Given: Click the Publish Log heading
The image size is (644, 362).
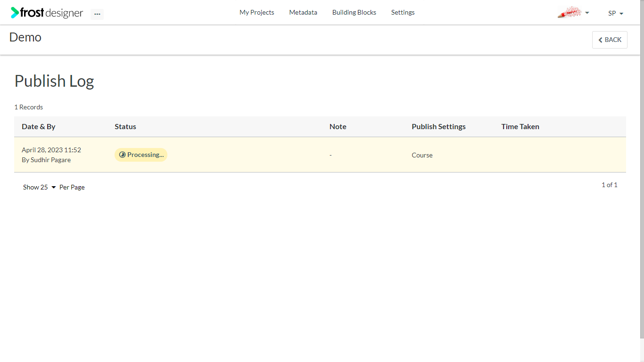Looking at the screenshot, I should [54, 81].
